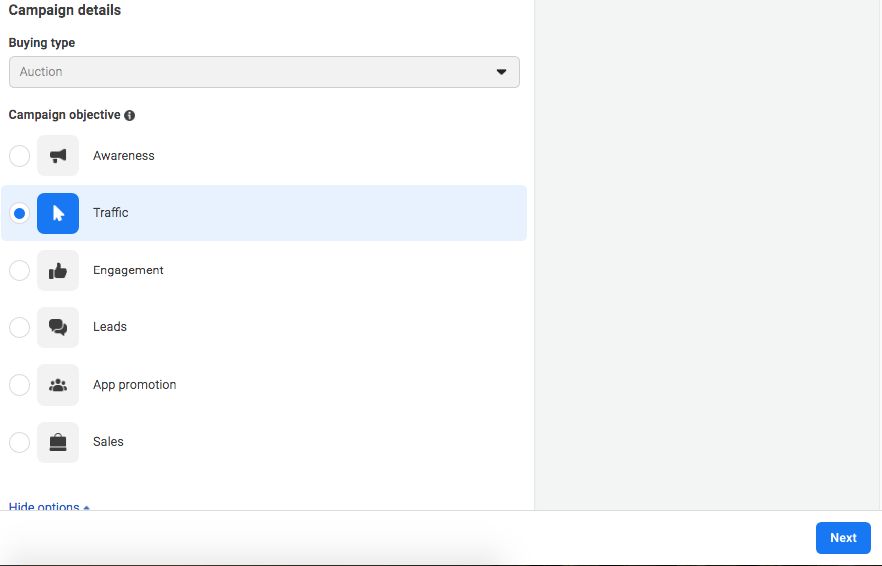Select the Awareness radio button

[19, 156]
